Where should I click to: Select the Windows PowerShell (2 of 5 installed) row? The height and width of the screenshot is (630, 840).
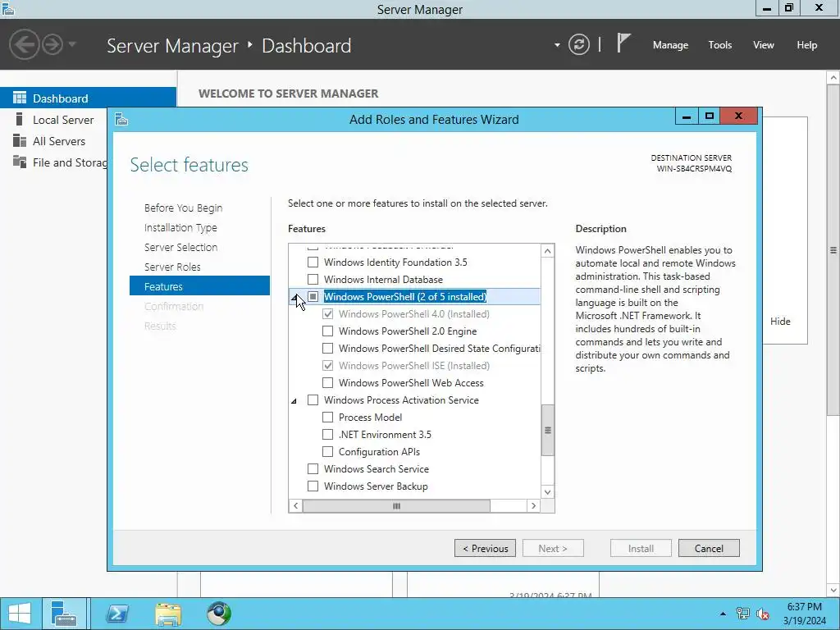coord(414,296)
